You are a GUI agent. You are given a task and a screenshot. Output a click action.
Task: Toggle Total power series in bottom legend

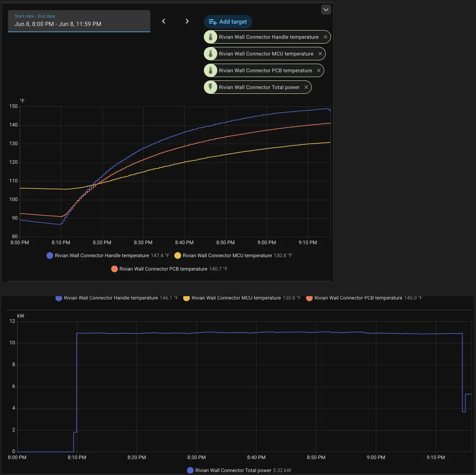(x=239, y=470)
